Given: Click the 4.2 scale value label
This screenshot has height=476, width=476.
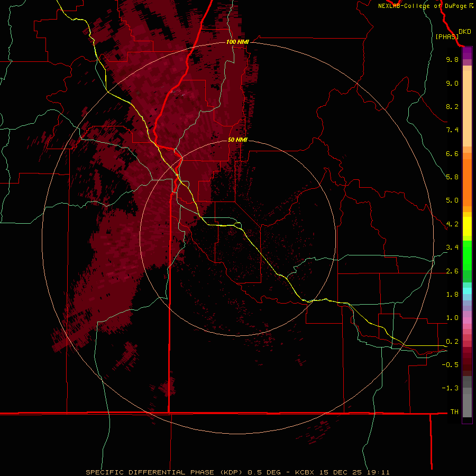Looking at the screenshot, I should [452, 224].
